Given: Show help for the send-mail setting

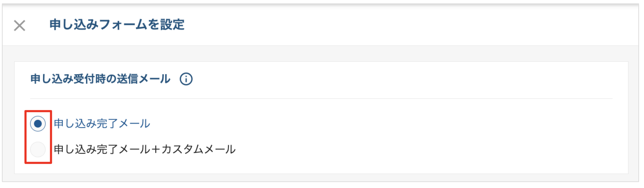Looking at the screenshot, I should click(186, 79).
